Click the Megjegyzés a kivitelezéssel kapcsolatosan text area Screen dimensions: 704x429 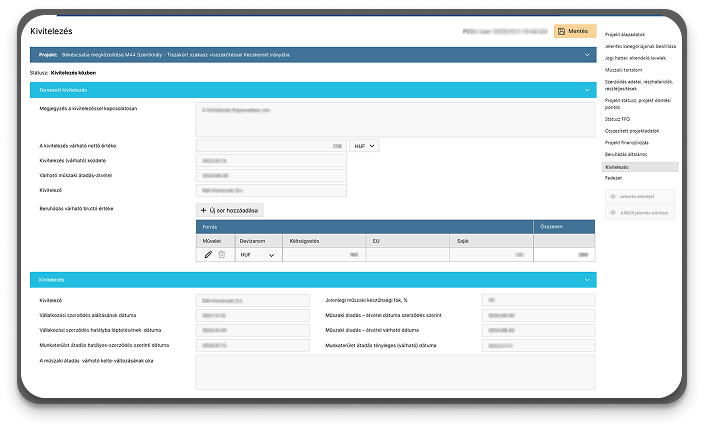tap(395, 118)
